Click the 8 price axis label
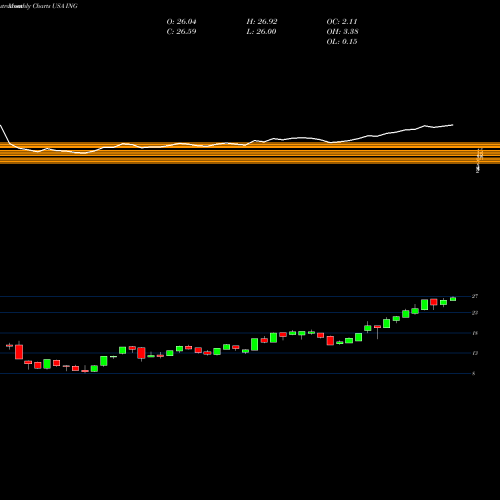This screenshot has width=500, height=500. [x=474, y=373]
